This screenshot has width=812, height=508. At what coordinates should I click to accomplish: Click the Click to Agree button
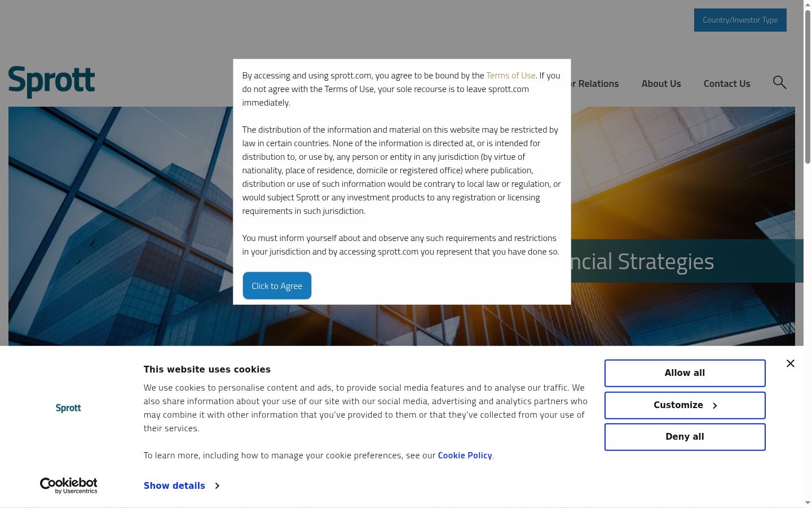[277, 286]
